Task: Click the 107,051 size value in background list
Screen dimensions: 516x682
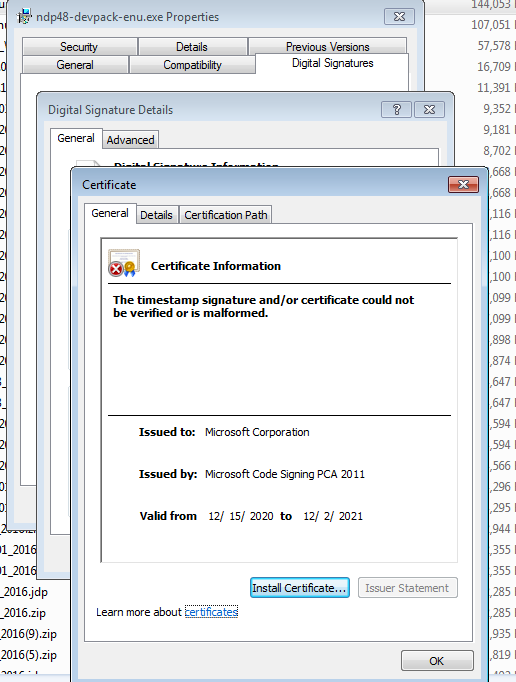Action: coord(491,25)
